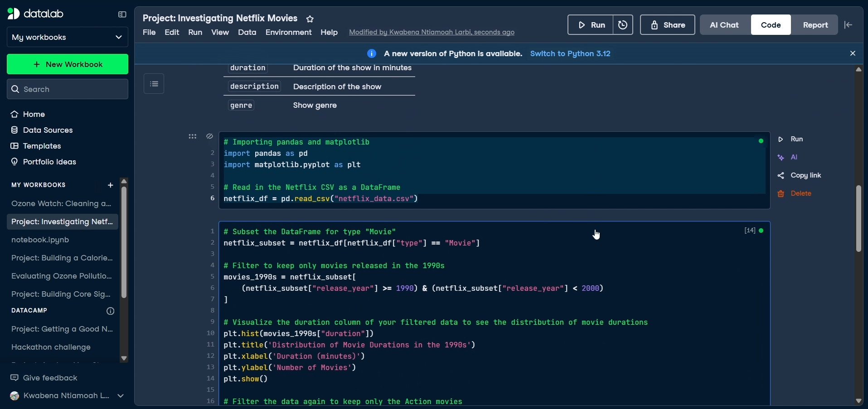
Task: Share the workbook
Action: point(668,25)
